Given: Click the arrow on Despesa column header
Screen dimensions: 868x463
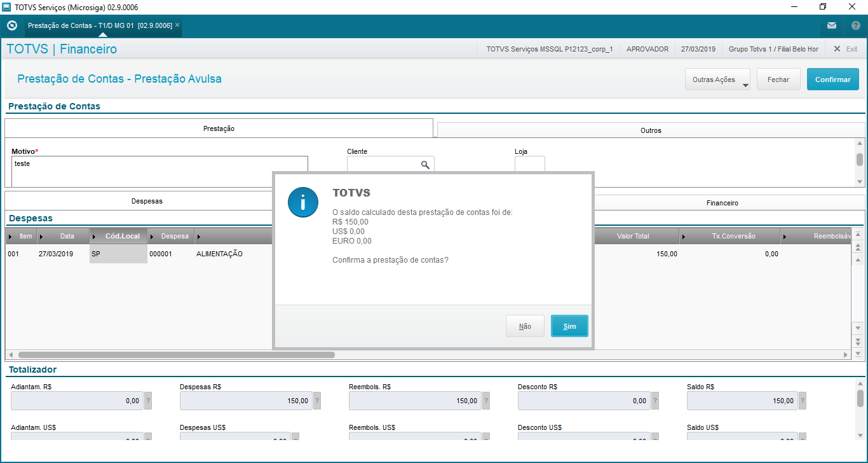Looking at the screenshot, I should click(152, 237).
